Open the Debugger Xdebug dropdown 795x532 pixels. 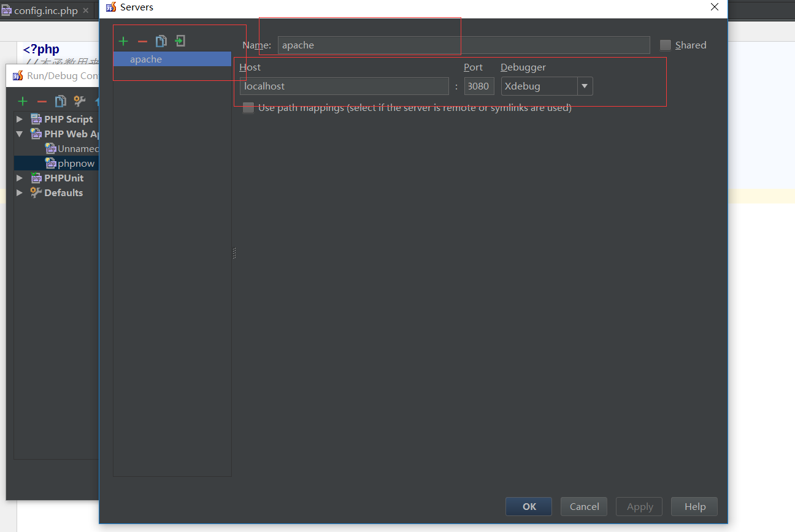tap(585, 86)
